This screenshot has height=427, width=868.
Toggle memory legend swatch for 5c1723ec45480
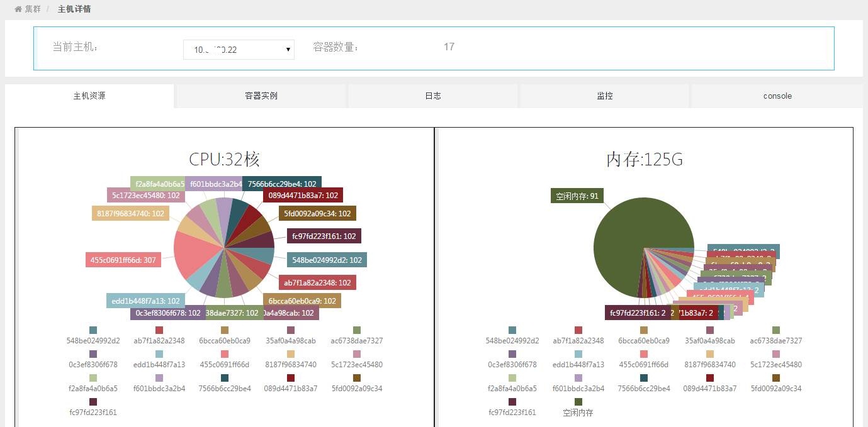pos(776,354)
